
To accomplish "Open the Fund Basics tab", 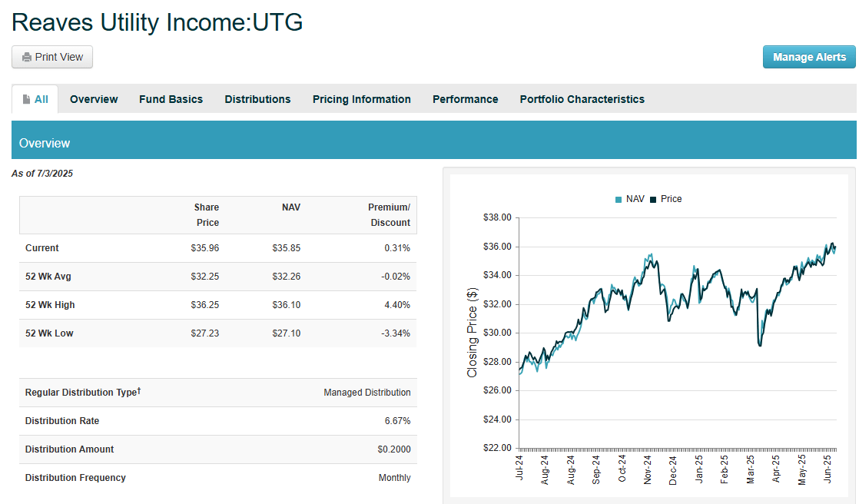I will click(x=171, y=99).
